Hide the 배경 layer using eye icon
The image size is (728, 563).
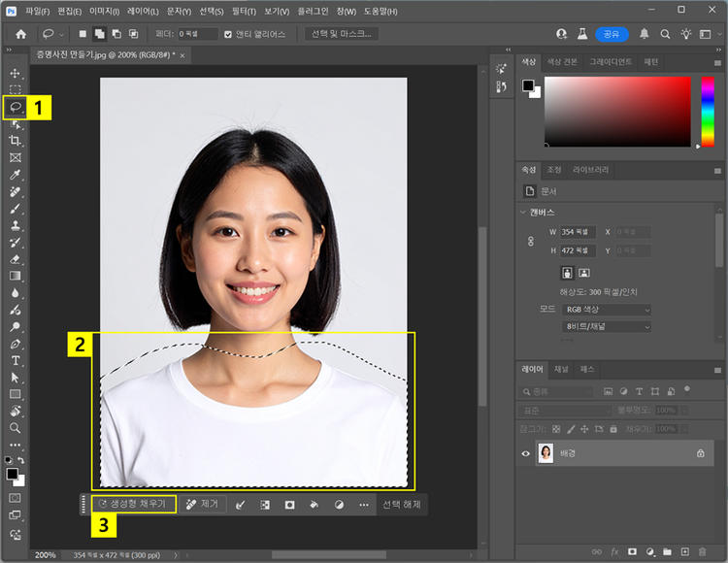527,453
